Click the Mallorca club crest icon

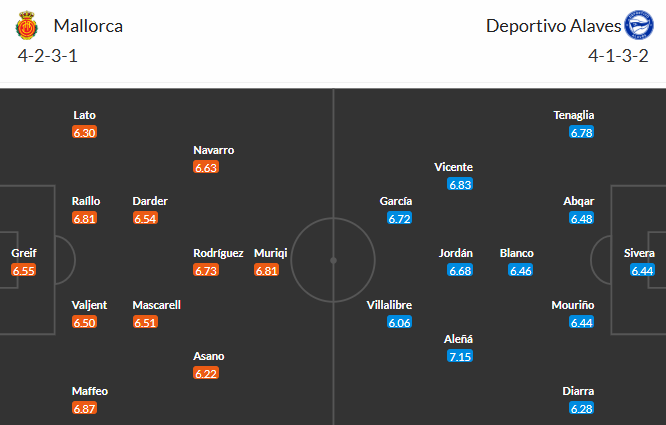(26, 26)
